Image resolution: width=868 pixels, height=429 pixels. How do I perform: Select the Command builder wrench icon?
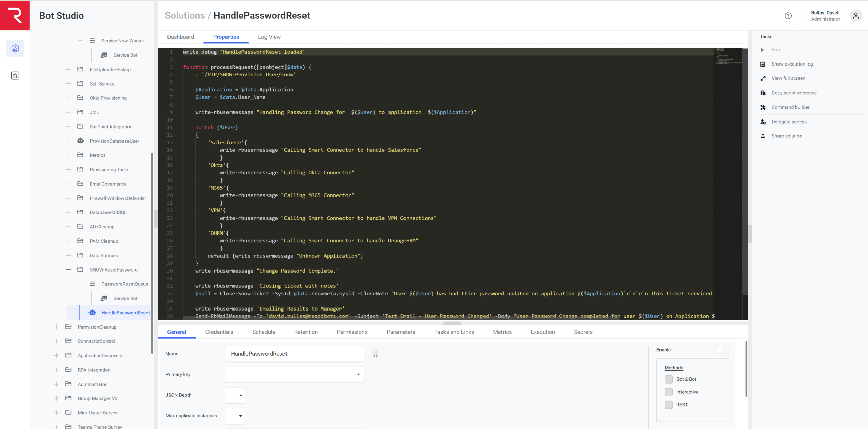pos(763,107)
